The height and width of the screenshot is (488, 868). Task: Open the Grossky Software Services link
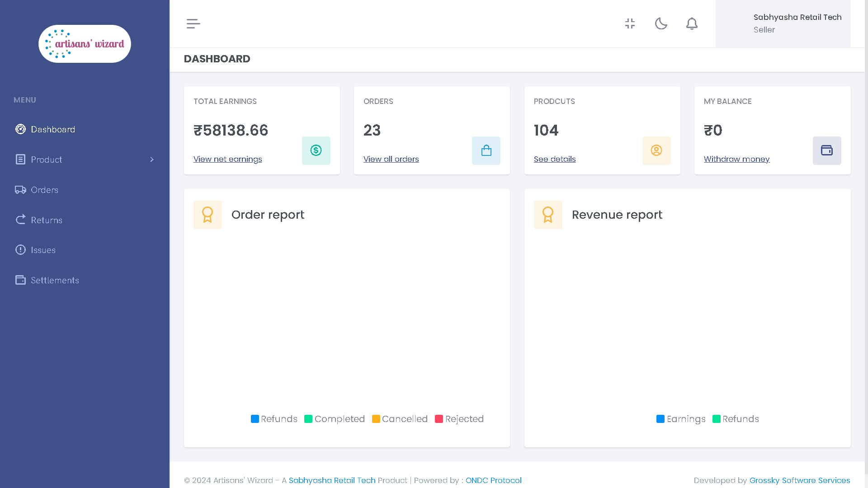point(799,480)
